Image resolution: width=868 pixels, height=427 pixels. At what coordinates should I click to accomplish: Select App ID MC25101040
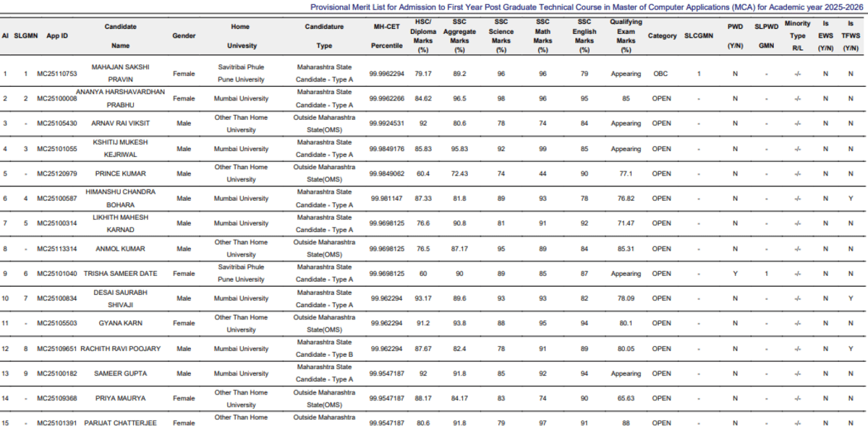click(x=57, y=274)
